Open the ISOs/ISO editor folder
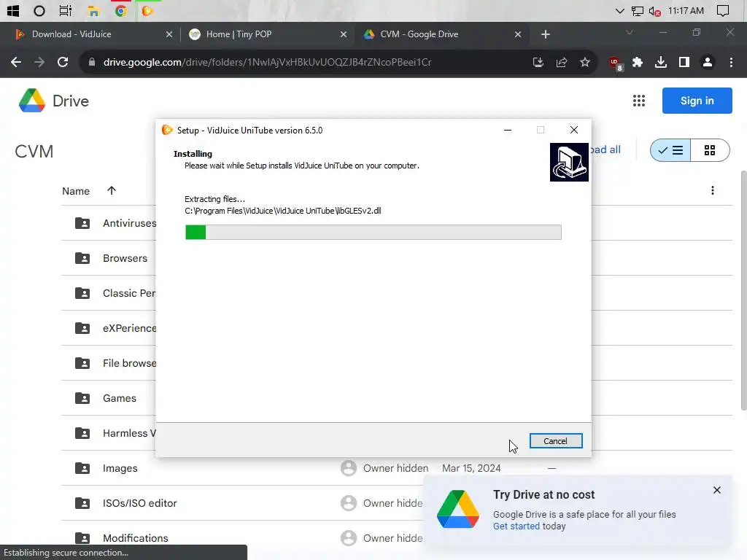Screen dimensions: 747x560 (139, 503)
